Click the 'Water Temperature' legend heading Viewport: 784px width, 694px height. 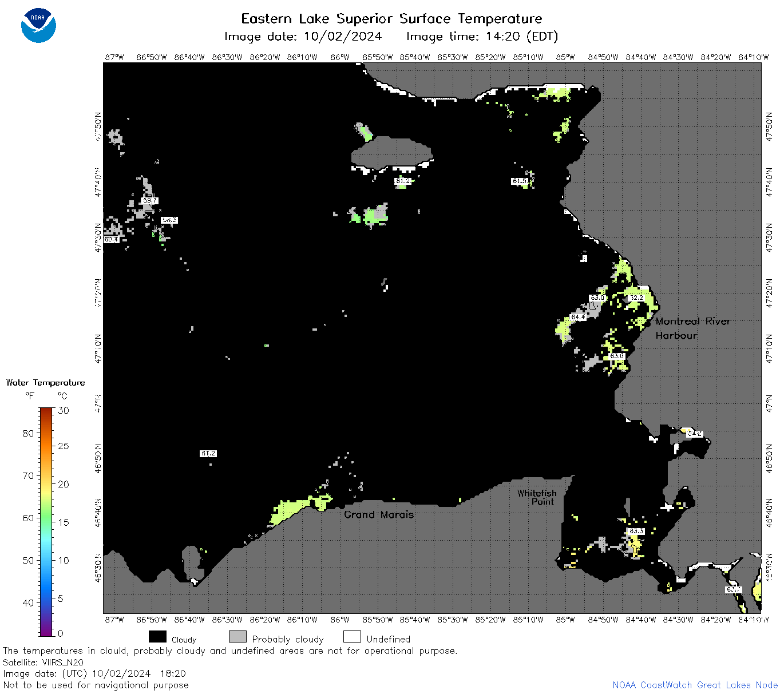click(45, 383)
